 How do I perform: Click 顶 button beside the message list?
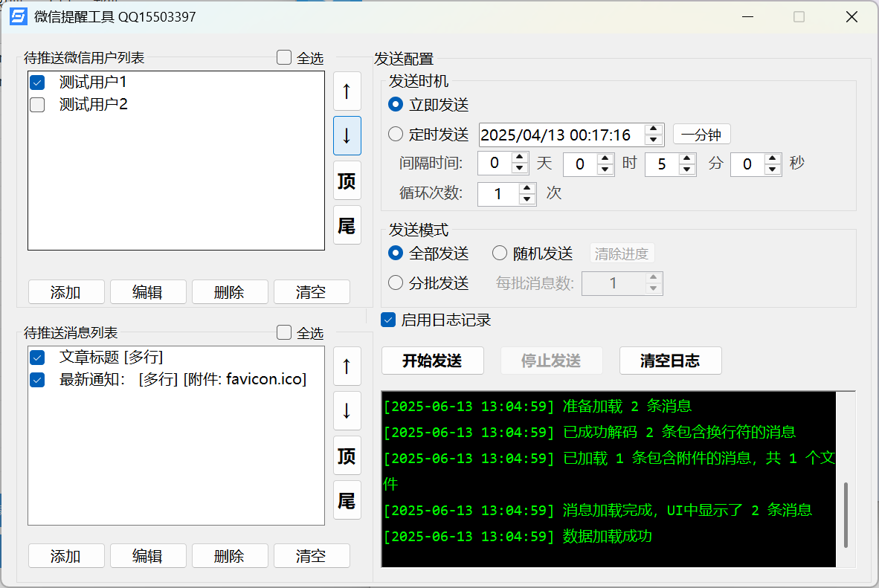click(x=347, y=455)
